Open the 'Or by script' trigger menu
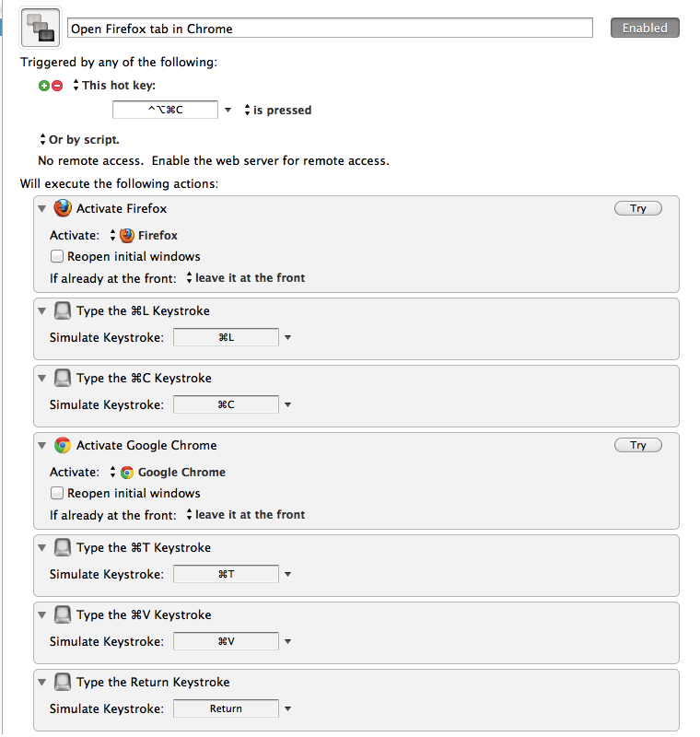Image resolution: width=700 pixels, height=737 pixels. [78, 140]
